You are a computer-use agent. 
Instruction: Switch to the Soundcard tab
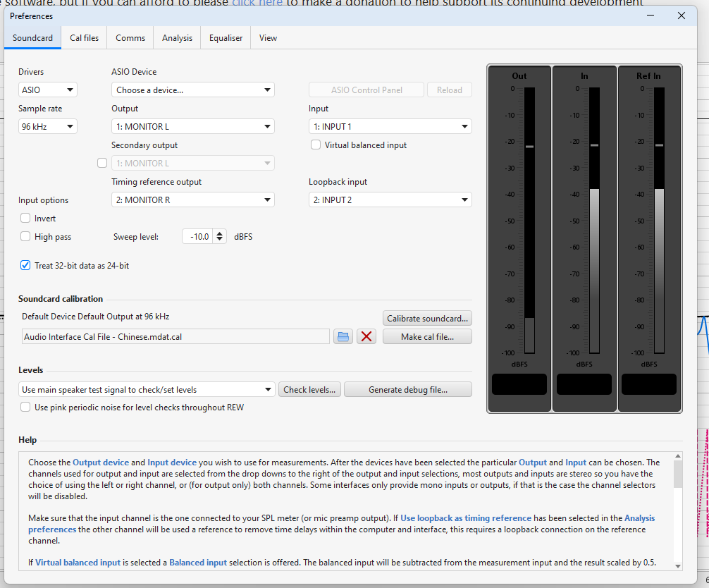tap(32, 38)
